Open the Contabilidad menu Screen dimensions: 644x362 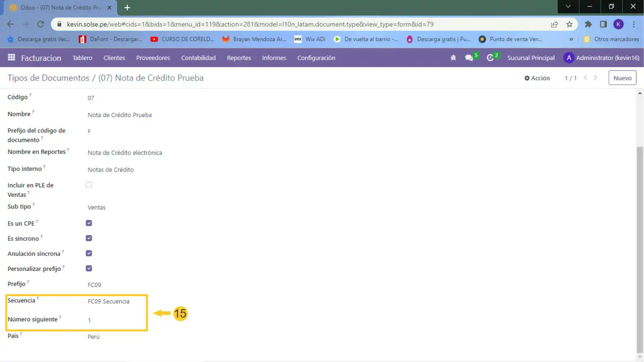pos(198,58)
